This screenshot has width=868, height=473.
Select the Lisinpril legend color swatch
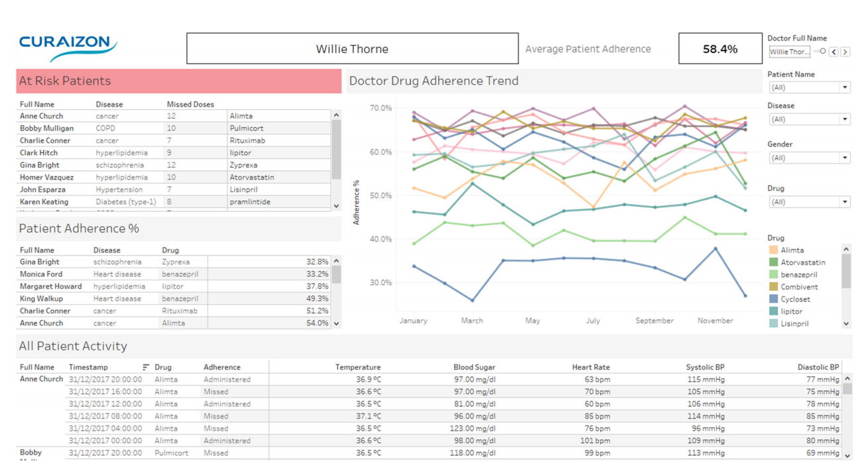click(773, 324)
